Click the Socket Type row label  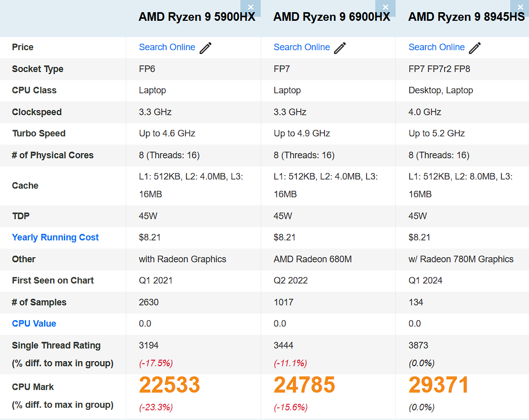point(38,69)
